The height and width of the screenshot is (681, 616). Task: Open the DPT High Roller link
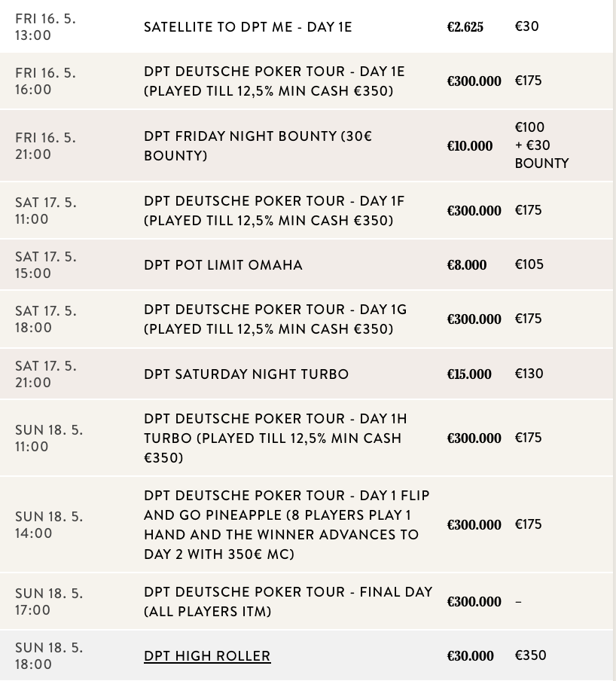coord(207,656)
